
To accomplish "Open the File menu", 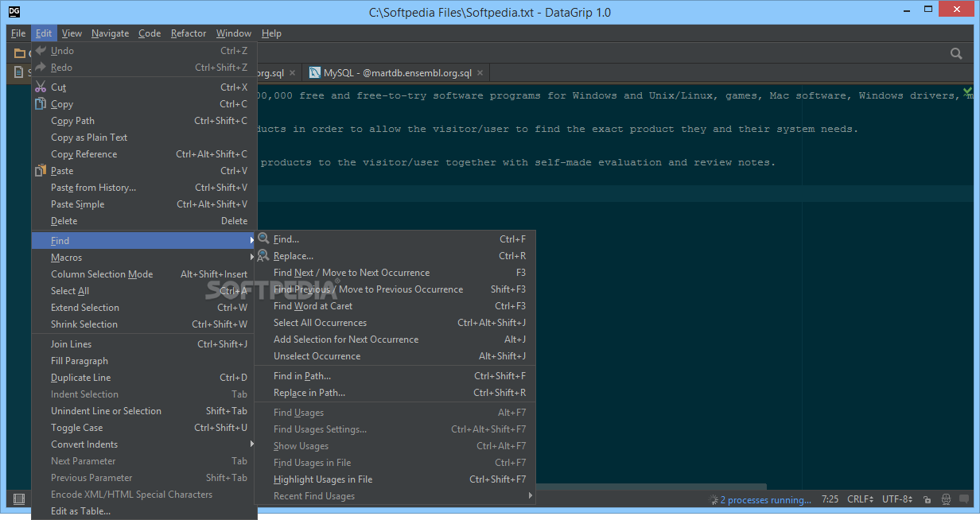I will (18, 33).
